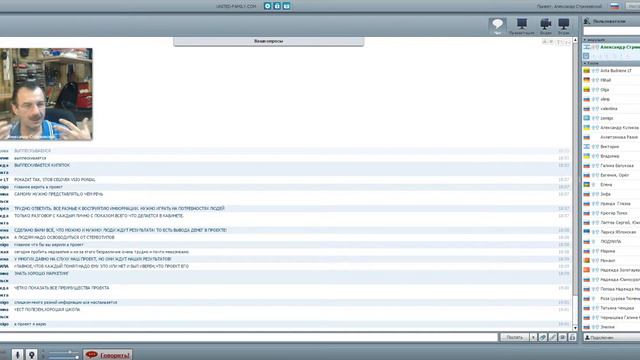Viewport: 640px width, 360px height.
Task: Toggle the webcam button at bottom left
Action: coord(31,355)
